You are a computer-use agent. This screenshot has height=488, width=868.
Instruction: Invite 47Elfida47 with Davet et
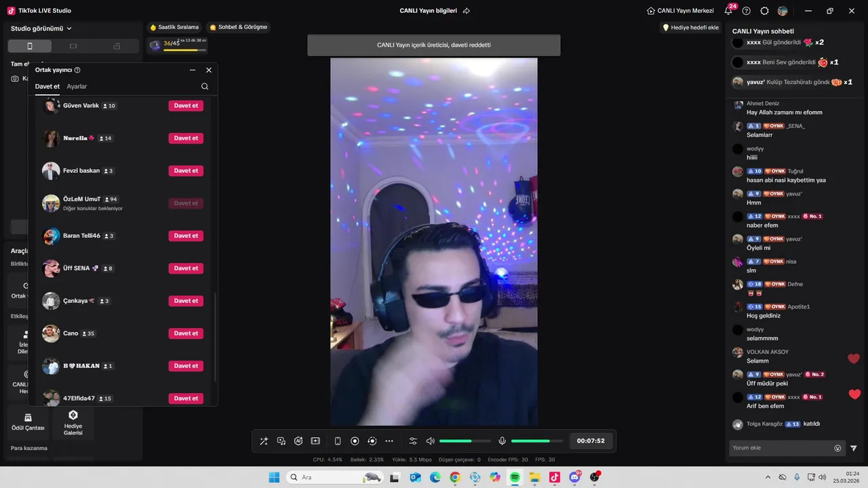coord(186,399)
